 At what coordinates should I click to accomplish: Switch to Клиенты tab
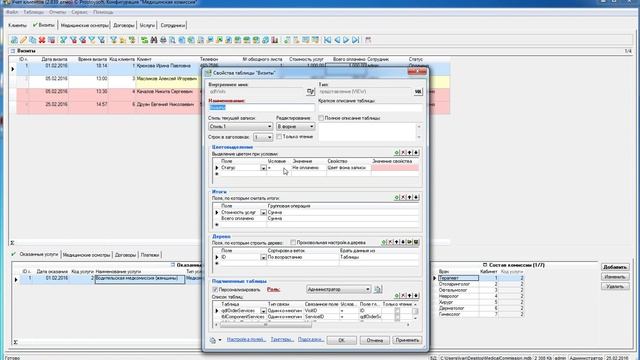(17, 25)
